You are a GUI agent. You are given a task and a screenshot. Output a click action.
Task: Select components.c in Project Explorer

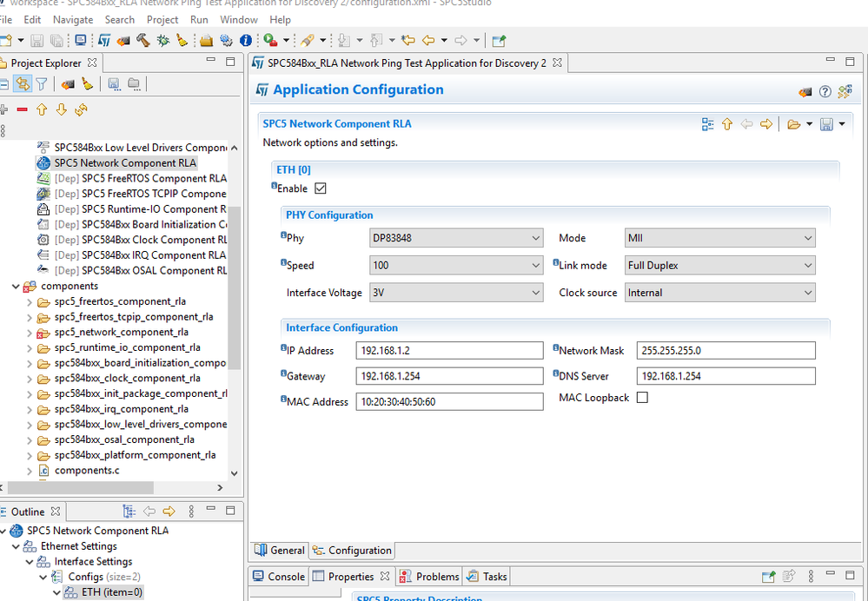pyautogui.click(x=87, y=471)
